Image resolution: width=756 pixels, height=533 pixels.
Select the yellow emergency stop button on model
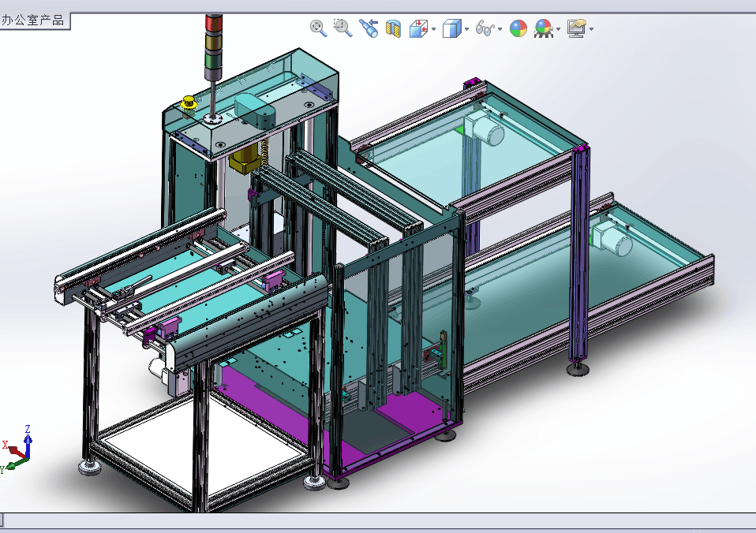point(188,103)
